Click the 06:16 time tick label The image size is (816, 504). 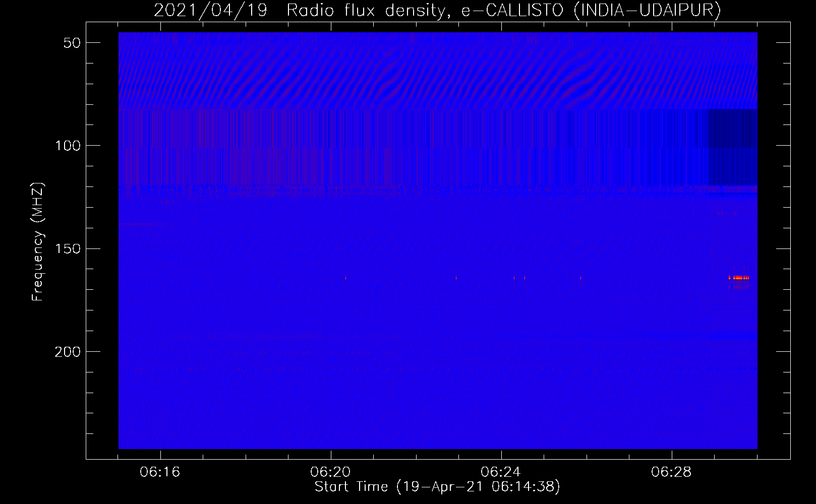tap(160, 472)
